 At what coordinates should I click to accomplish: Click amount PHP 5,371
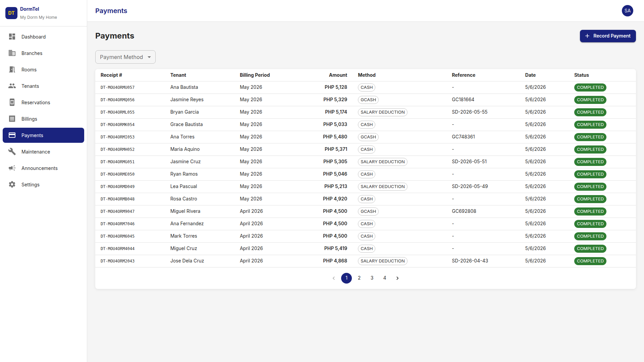click(336, 149)
